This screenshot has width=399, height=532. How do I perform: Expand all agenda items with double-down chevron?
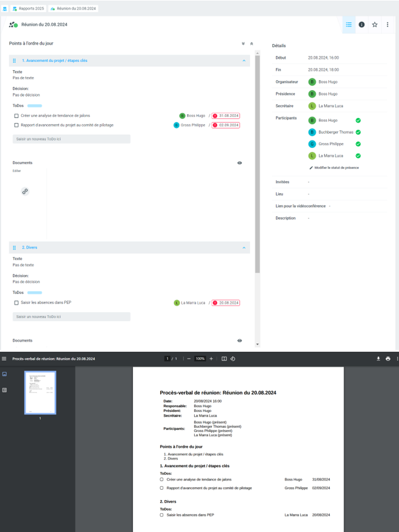[243, 44]
